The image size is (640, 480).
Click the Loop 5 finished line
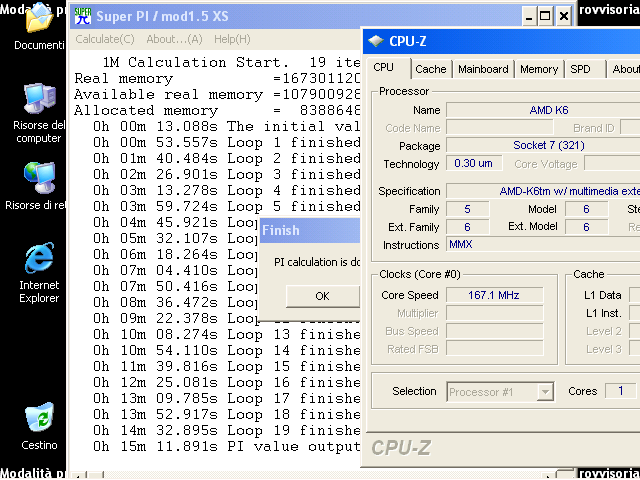click(227, 207)
